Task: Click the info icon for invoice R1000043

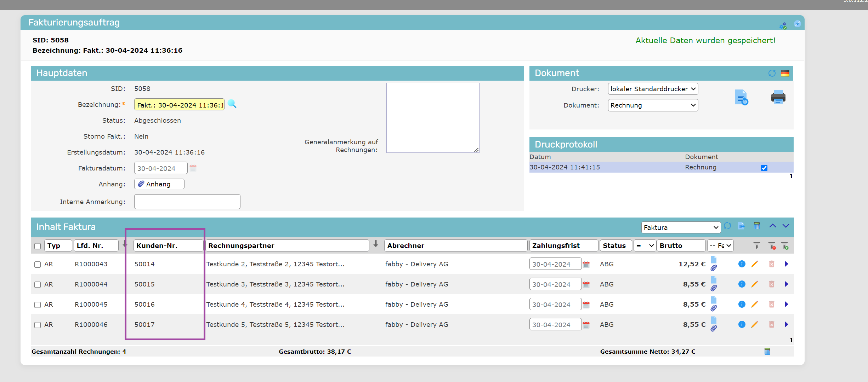Action: point(742,264)
